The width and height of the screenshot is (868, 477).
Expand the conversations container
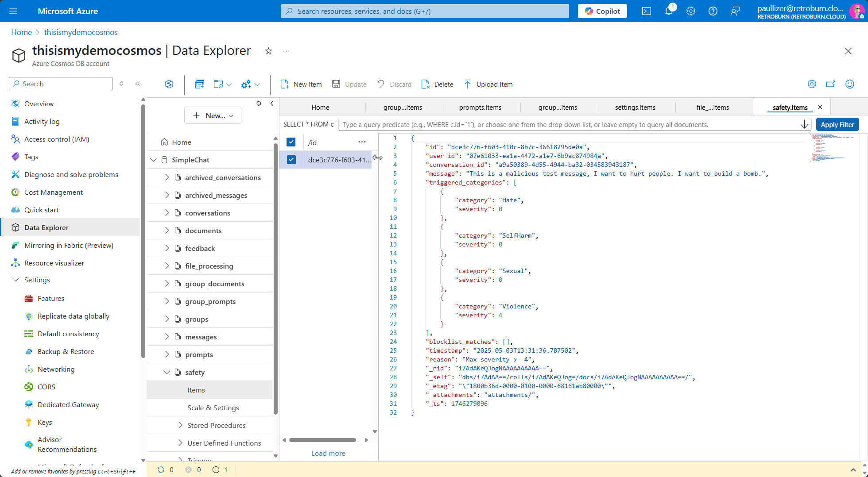tap(167, 213)
